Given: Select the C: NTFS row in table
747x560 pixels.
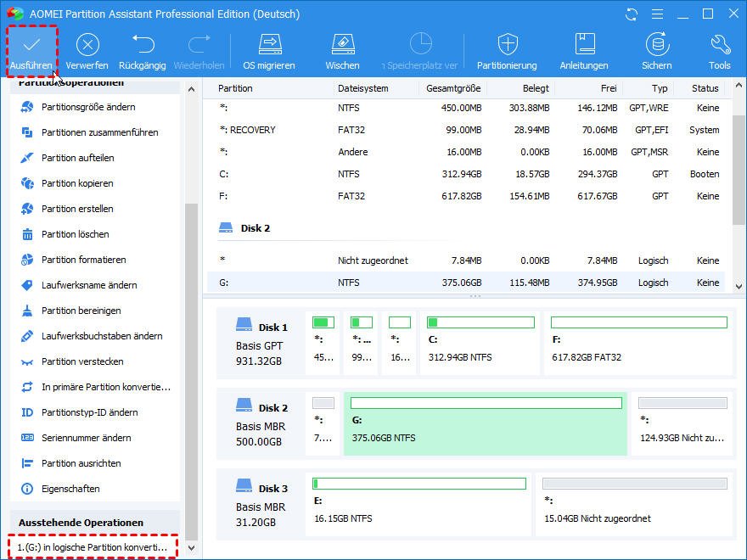Looking at the screenshot, I should [x=467, y=174].
